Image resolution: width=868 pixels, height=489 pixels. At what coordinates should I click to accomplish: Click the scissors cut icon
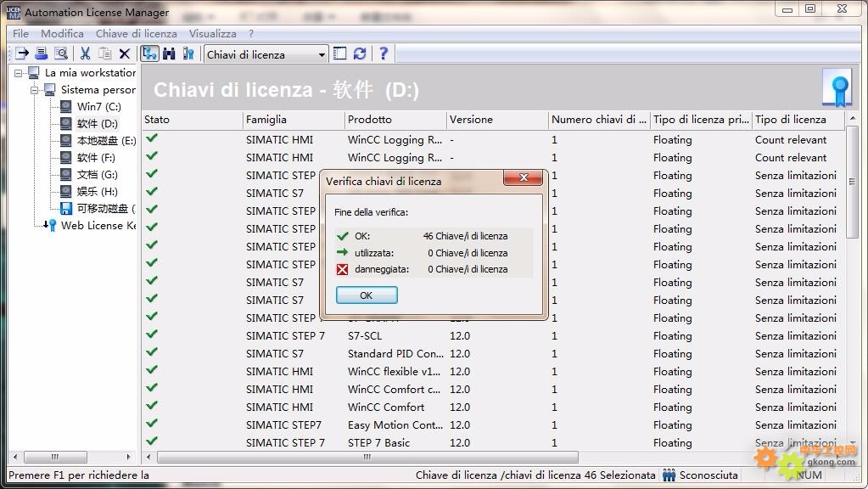pos(85,53)
